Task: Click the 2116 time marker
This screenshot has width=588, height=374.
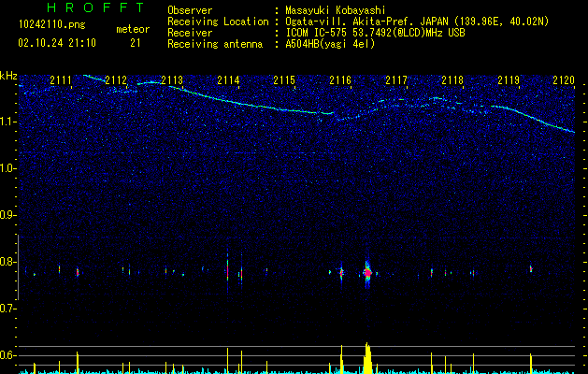Action: pos(340,80)
